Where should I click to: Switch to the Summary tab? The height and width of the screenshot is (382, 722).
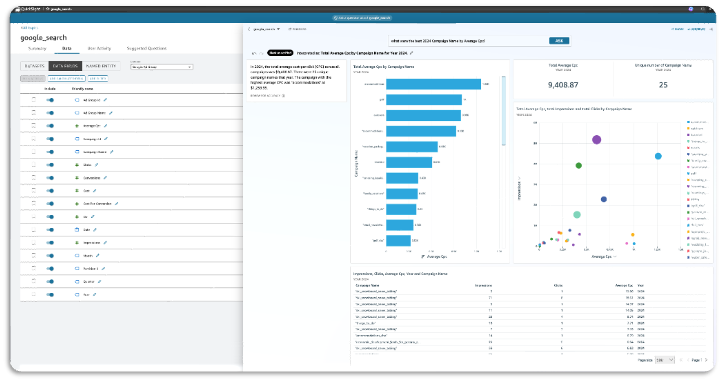pos(37,48)
